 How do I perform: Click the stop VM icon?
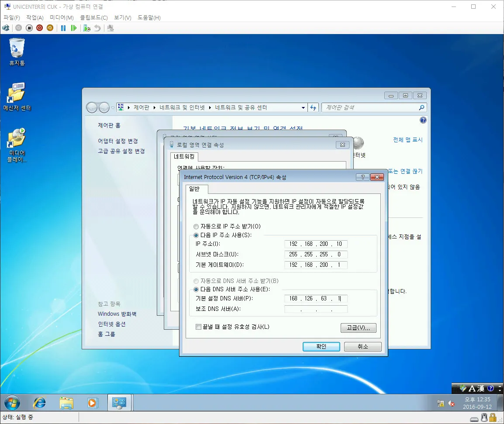[29, 28]
